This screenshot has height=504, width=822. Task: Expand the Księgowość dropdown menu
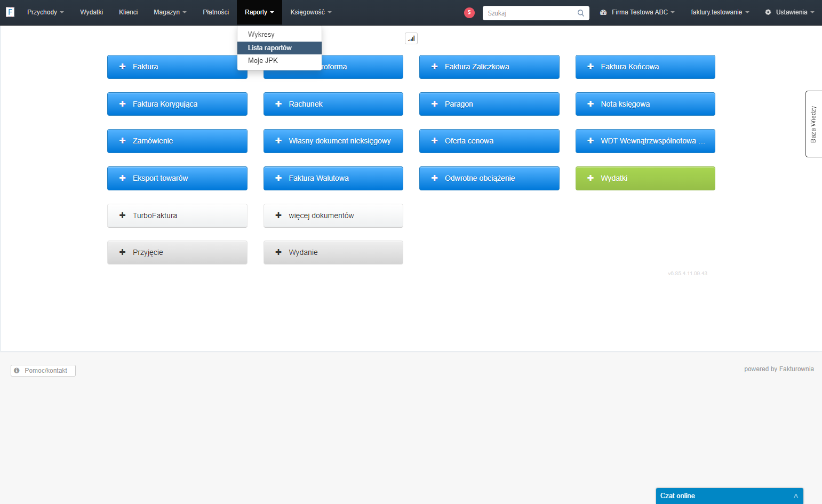click(x=311, y=12)
